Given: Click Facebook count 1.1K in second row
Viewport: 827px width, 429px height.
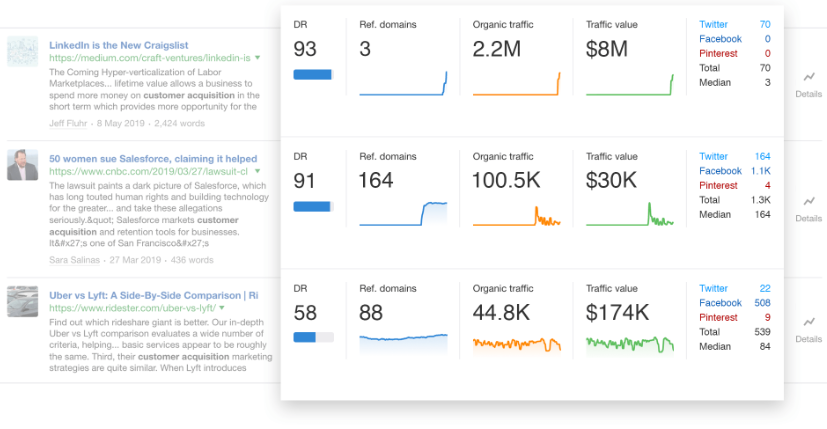Looking at the screenshot, I should click(761, 171).
